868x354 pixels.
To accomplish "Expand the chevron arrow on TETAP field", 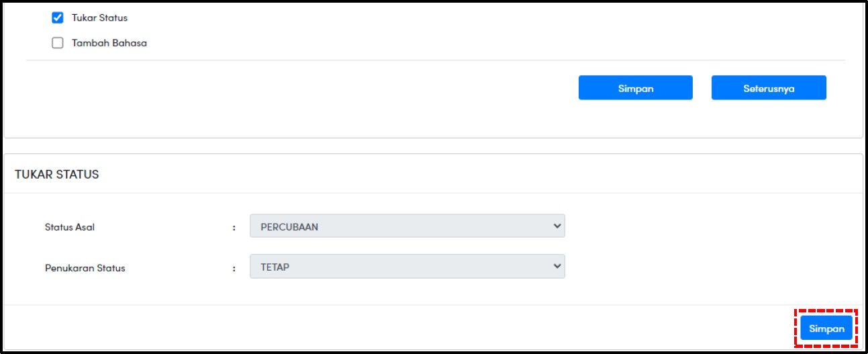I will click(x=557, y=267).
